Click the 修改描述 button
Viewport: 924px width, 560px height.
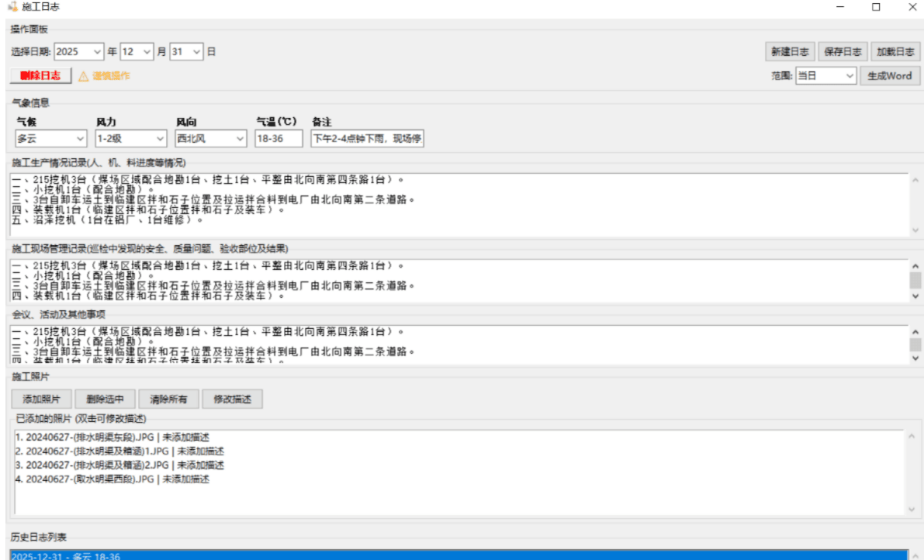click(233, 399)
